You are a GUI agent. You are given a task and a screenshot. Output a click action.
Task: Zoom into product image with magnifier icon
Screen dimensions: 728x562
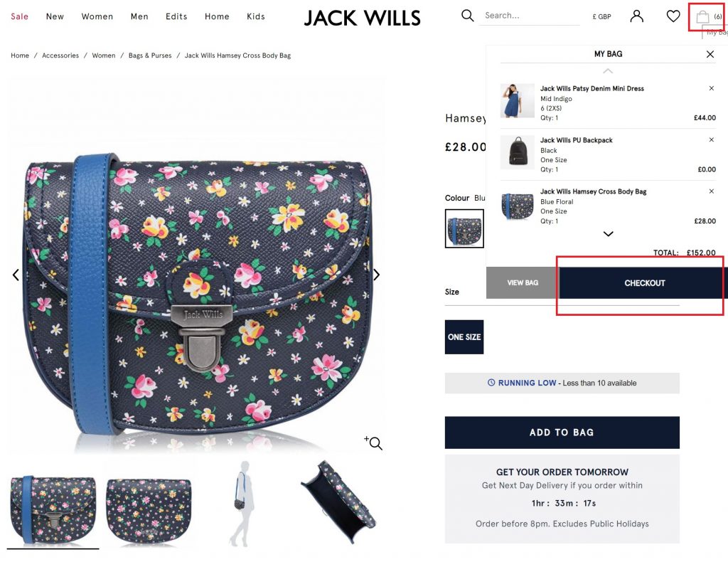point(373,442)
